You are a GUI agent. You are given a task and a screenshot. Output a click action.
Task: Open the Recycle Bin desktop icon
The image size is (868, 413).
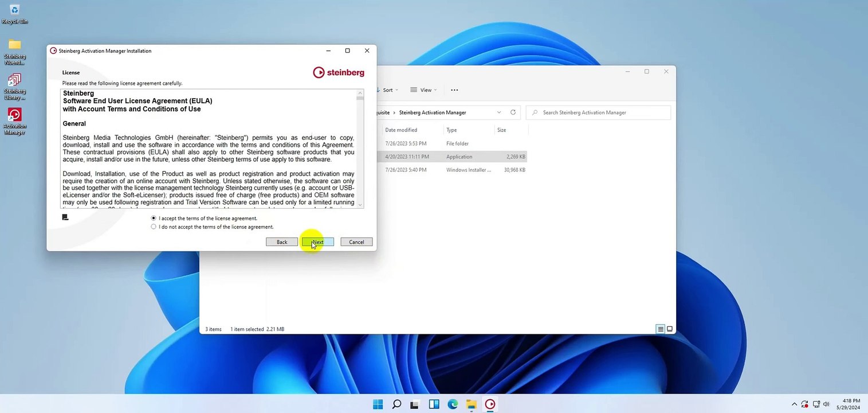click(x=15, y=14)
